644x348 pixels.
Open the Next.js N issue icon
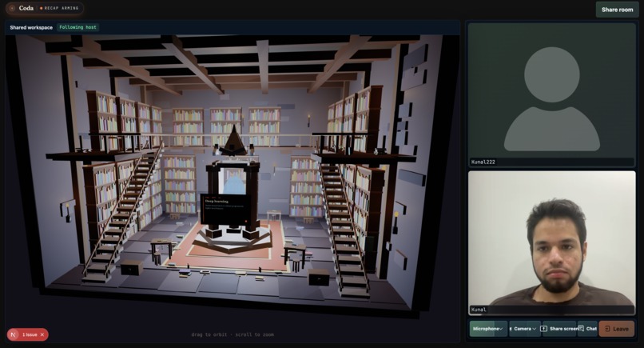click(14, 334)
